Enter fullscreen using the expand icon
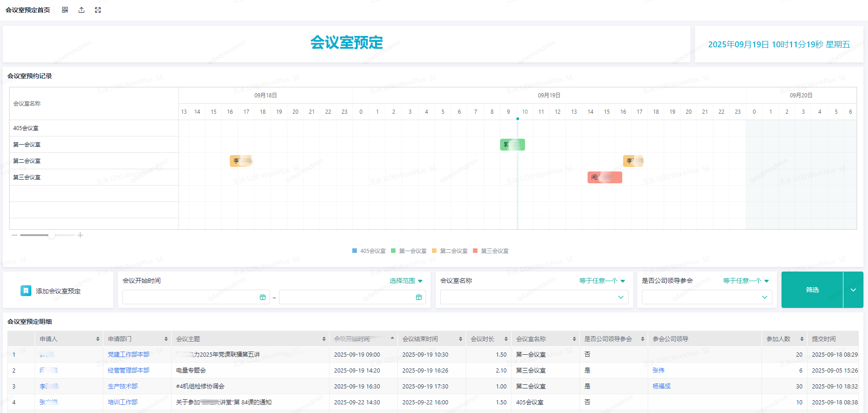Viewport: 868px width, 413px height. click(98, 10)
